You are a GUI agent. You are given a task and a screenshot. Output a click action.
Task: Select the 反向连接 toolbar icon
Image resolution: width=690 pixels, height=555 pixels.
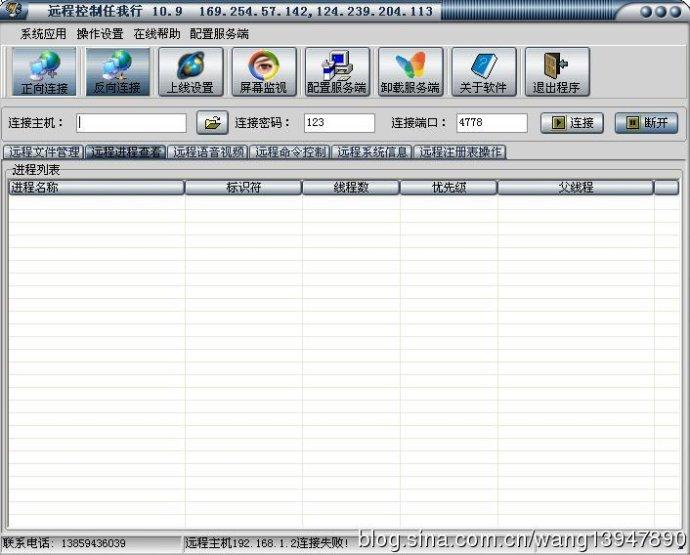117,72
